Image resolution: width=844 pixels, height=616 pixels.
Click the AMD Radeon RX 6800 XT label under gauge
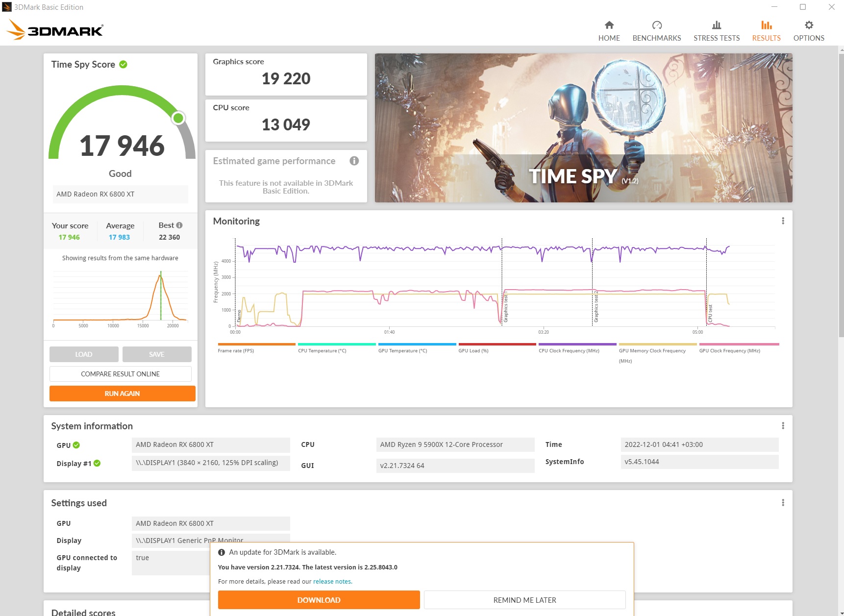point(120,194)
